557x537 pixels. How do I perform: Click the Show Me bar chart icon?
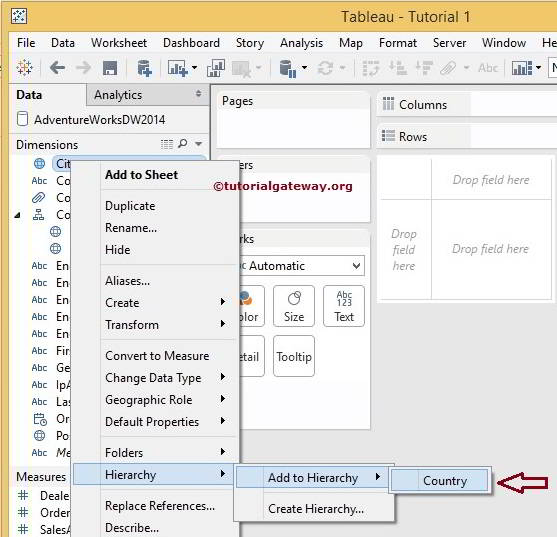(x=522, y=67)
